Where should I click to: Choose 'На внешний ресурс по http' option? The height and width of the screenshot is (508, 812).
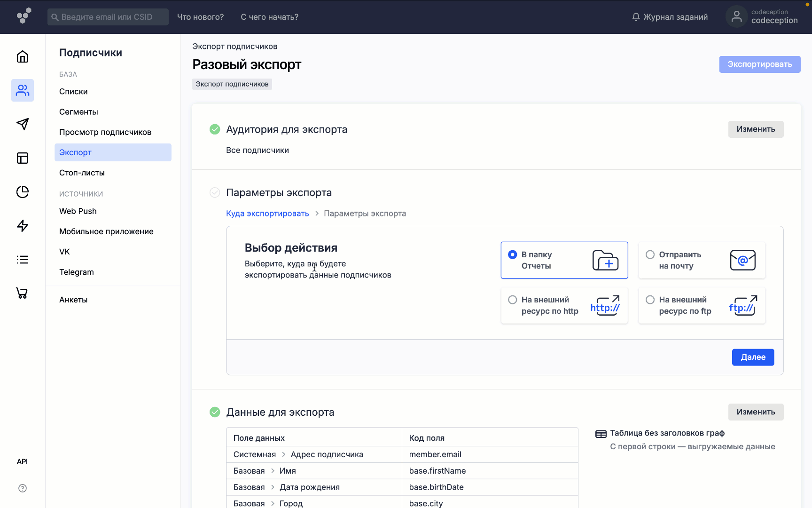pyautogui.click(x=513, y=300)
